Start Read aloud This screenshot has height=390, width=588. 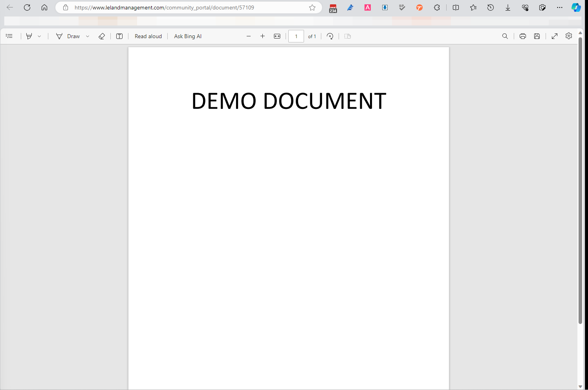[148, 36]
